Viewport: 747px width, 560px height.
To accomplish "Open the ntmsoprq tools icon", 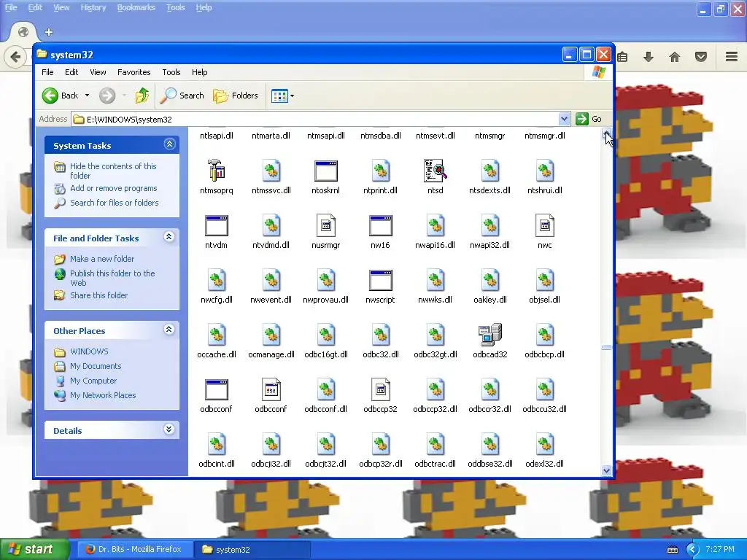I will tap(216, 171).
